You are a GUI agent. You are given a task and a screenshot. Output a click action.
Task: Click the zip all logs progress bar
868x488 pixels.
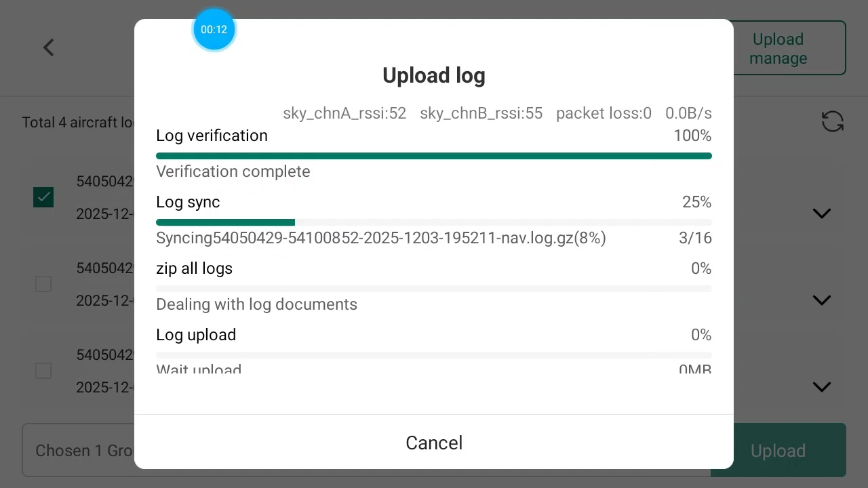434,289
